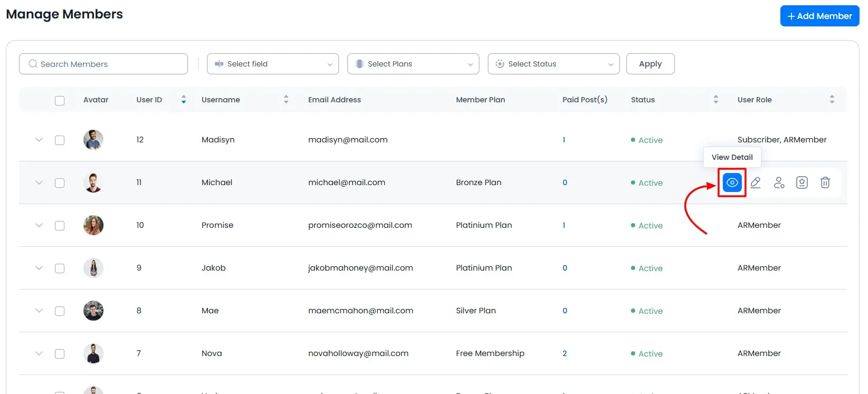Open the Select field dropdown
Screen dimensions: 868x394
pyautogui.click(x=273, y=64)
